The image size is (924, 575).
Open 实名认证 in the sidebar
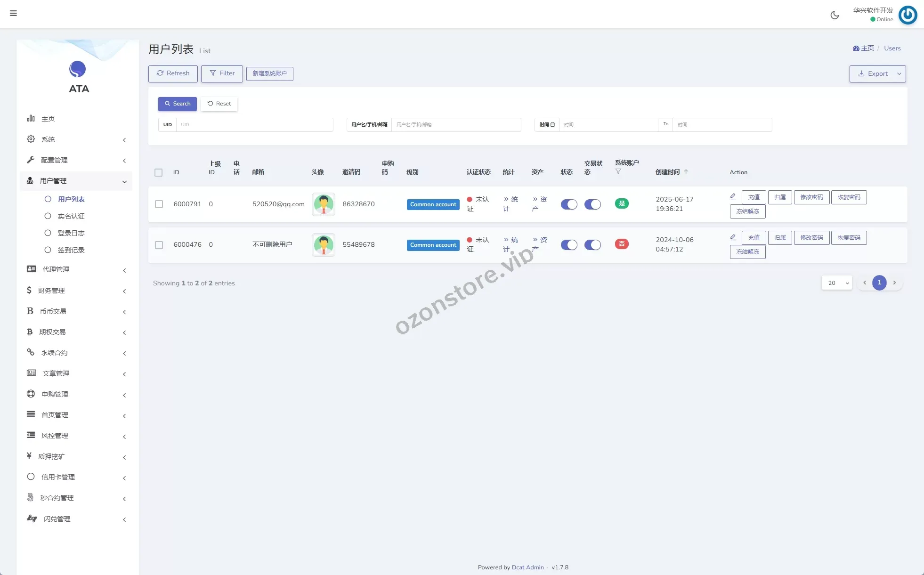click(x=71, y=216)
